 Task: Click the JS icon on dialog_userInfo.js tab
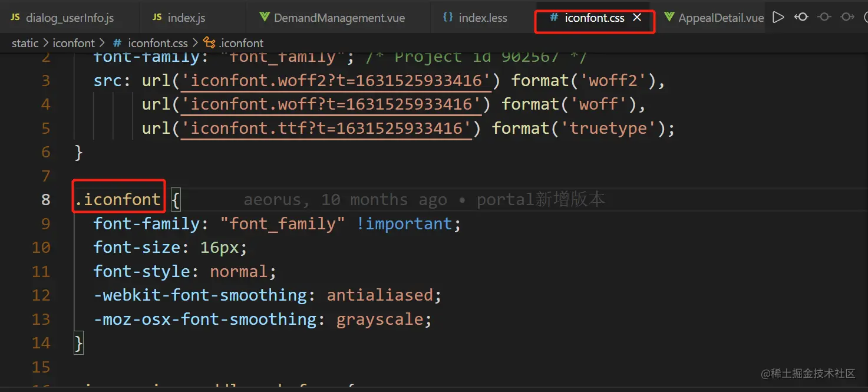(15, 18)
